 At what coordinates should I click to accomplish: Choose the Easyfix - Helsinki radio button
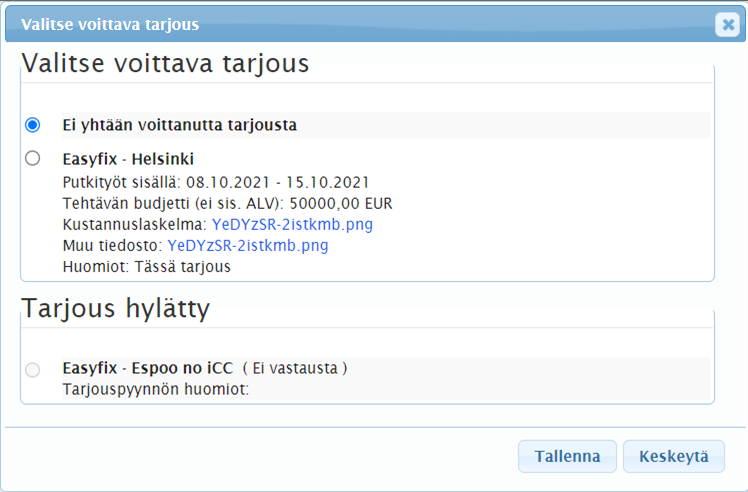click(x=33, y=158)
